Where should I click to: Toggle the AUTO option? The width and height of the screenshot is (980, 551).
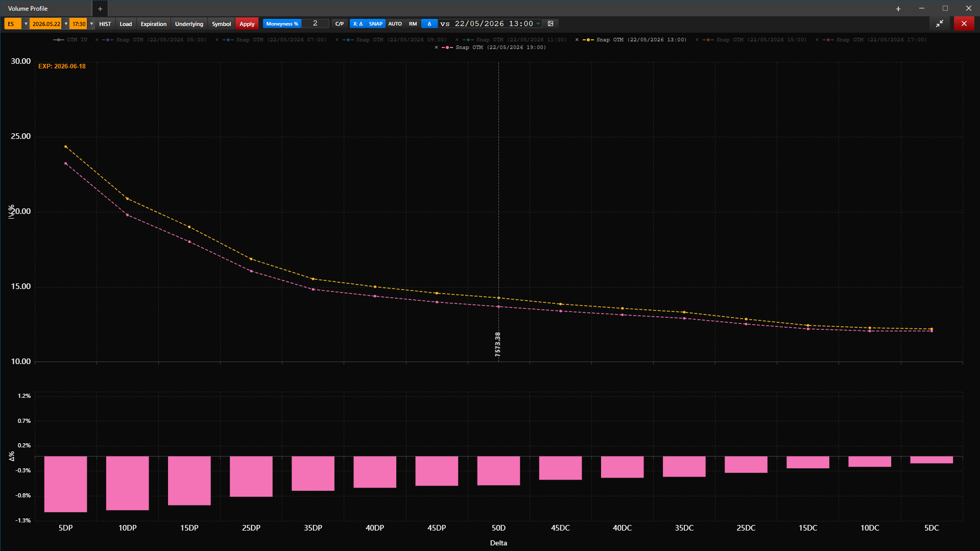(395, 24)
